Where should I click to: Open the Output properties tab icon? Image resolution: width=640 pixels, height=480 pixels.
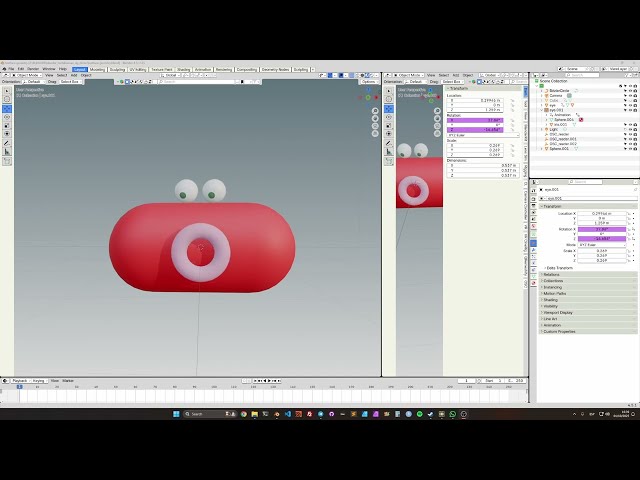click(533, 206)
